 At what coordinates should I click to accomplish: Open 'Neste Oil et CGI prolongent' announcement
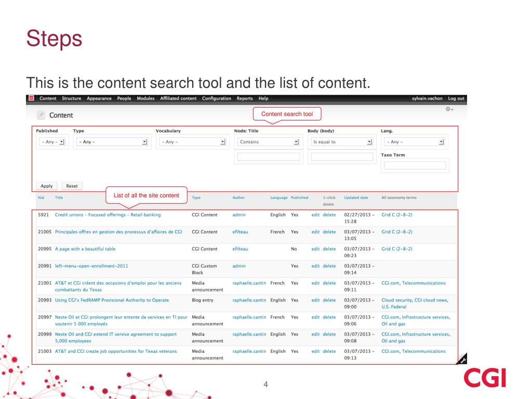pos(121,320)
